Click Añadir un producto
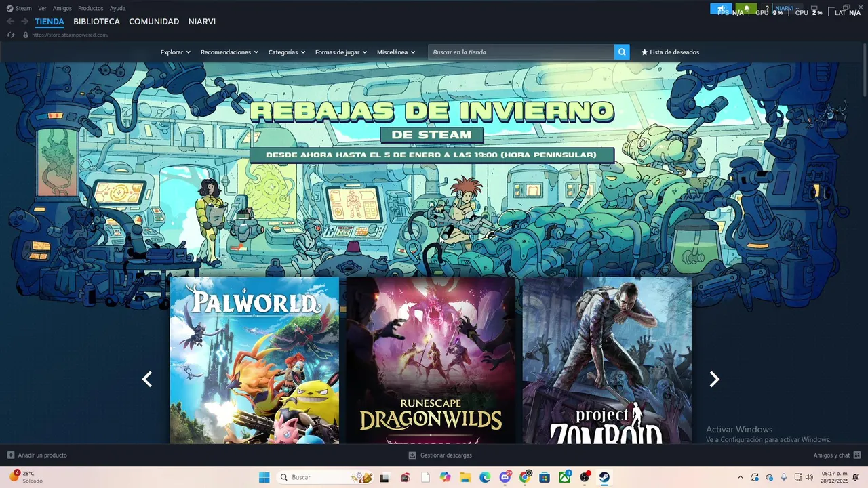The image size is (868, 488). pos(37,455)
